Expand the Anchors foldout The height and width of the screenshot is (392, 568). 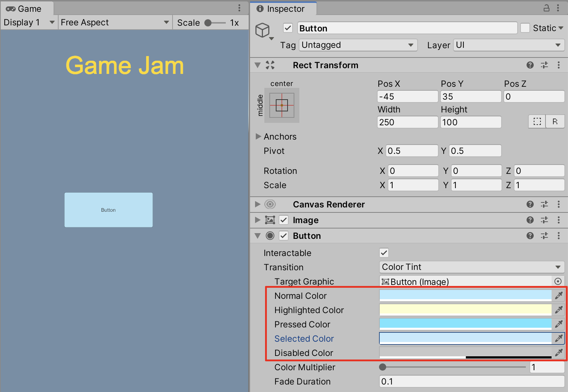258,136
